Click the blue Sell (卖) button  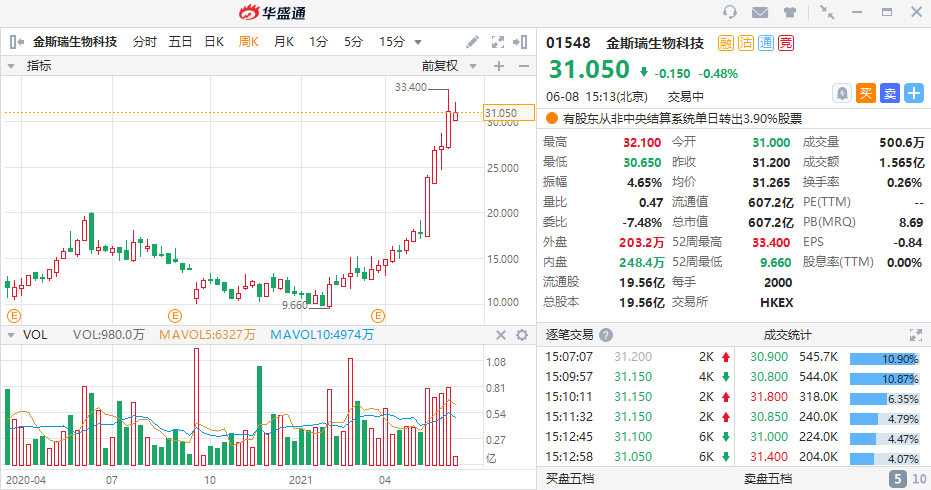tap(890, 93)
